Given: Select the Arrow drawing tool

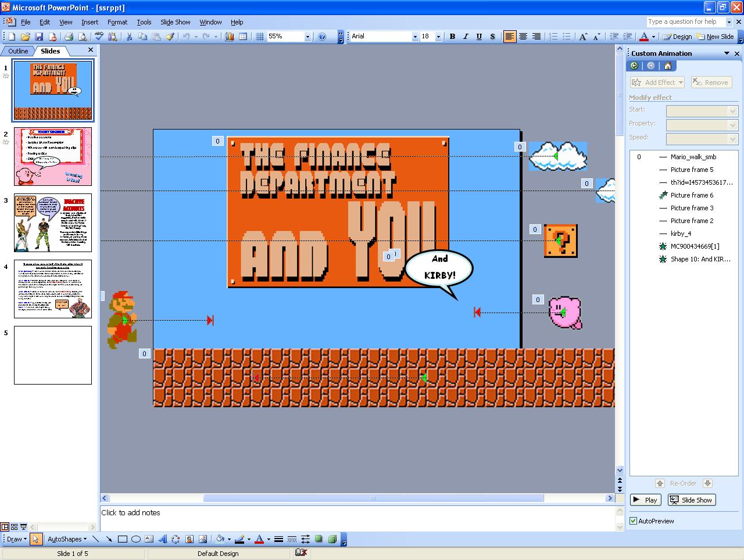Looking at the screenshot, I should [x=109, y=539].
